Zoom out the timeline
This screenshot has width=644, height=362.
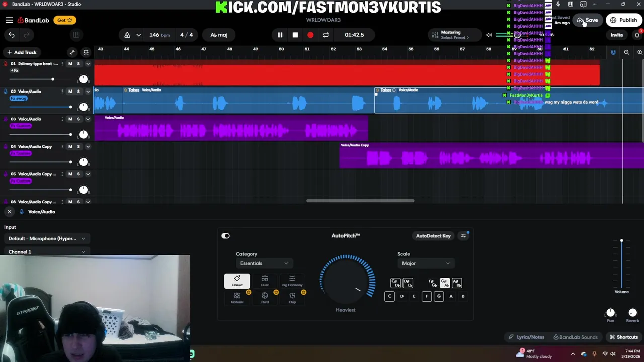pyautogui.click(x=626, y=52)
